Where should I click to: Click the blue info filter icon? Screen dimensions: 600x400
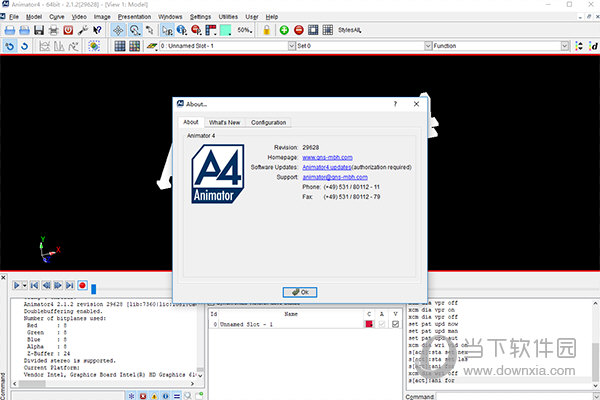tap(165, 396)
